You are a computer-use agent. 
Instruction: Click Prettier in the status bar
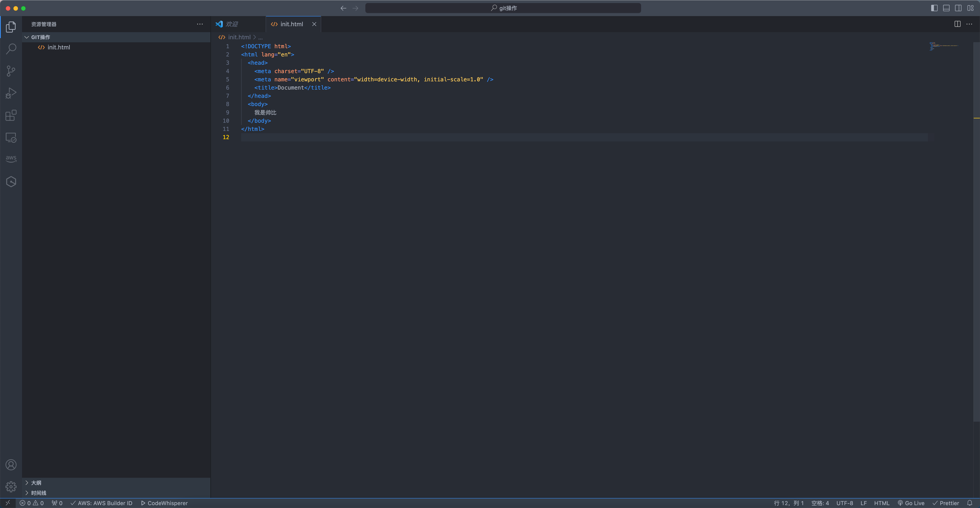point(946,503)
